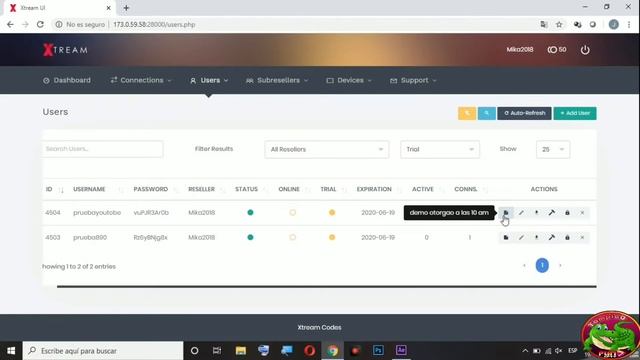Download playlist icon for user prueba890
The height and width of the screenshot is (360, 640).
coord(536,238)
